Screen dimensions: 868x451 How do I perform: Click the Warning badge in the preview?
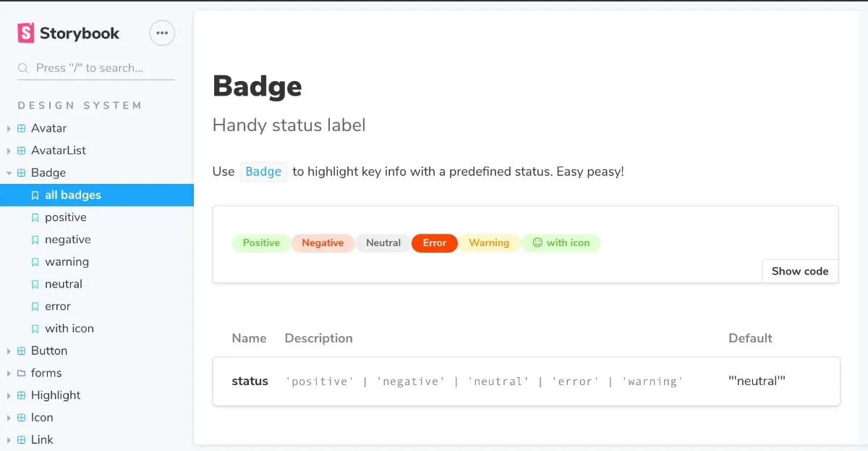tap(490, 243)
